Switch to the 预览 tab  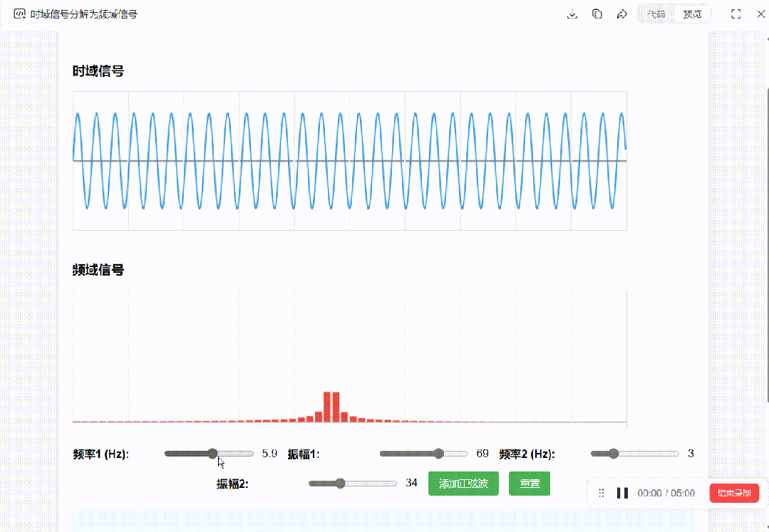coord(692,14)
